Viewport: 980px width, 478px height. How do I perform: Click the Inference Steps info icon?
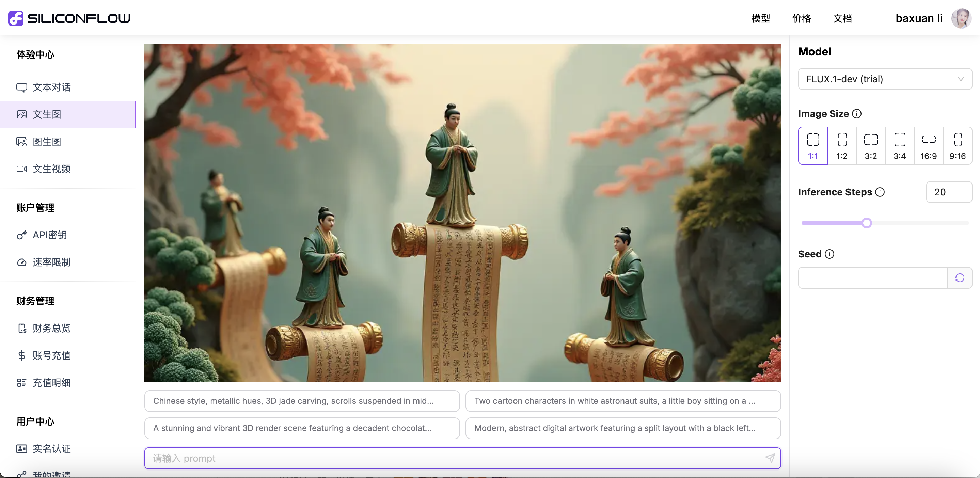[x=880, y=192]
